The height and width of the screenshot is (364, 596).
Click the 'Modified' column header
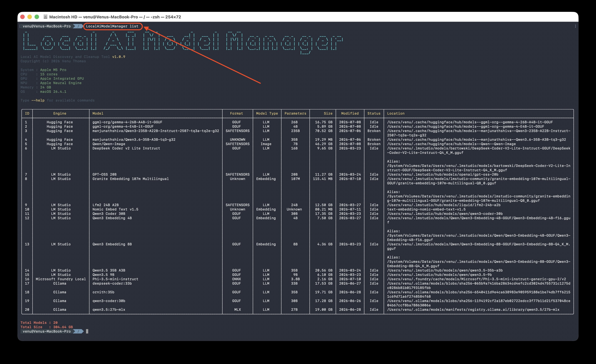350,113
